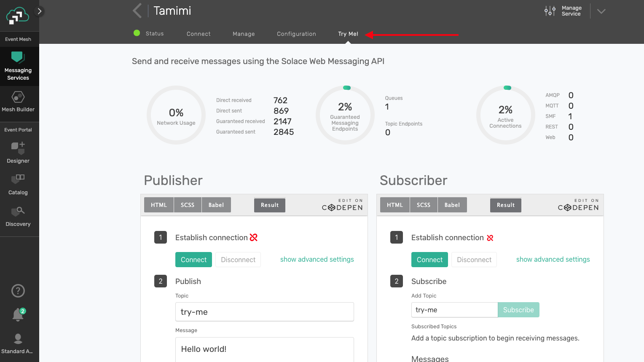Click the Publisher Connect button
Image resolution: width=644 pixels, height=362 pixels.
pyautogui.click(x=193, y=260)
